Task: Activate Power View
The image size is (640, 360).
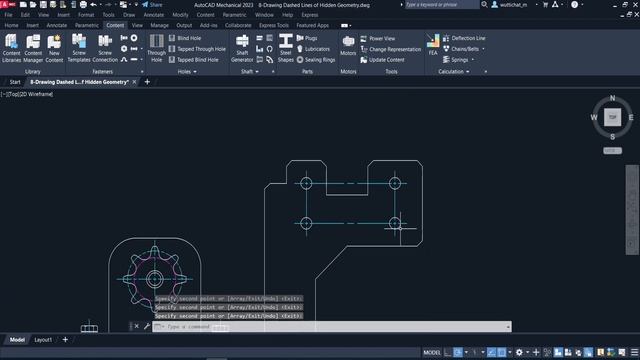Action: [378, 38]
